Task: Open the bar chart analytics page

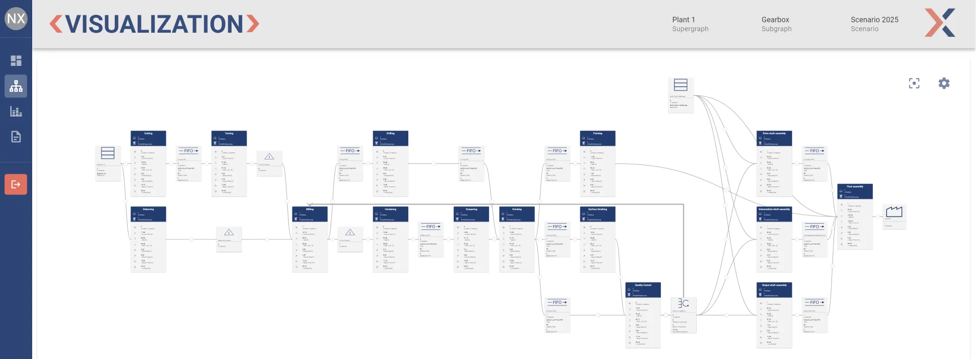Action: [x=16, y=111]
